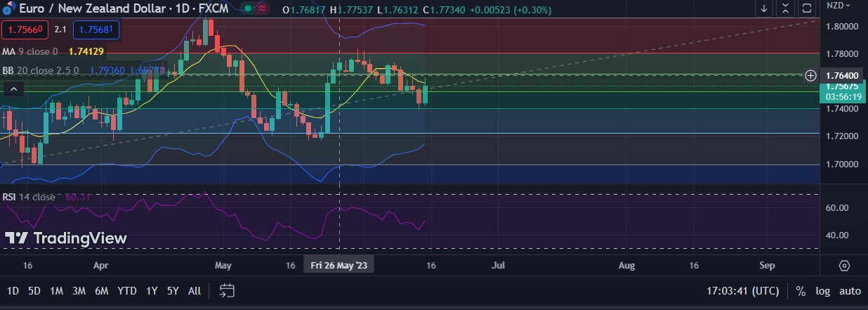This screenshot has height=310, width=868.
Task: Click the 1.72000 price axis label
Action: [843, 136]
